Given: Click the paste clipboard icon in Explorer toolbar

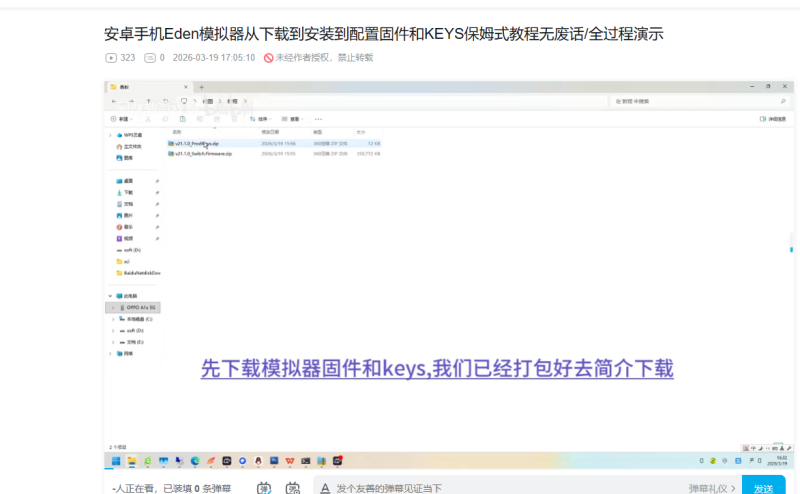Looking at the screenshot, I should [x=183, y=119].
